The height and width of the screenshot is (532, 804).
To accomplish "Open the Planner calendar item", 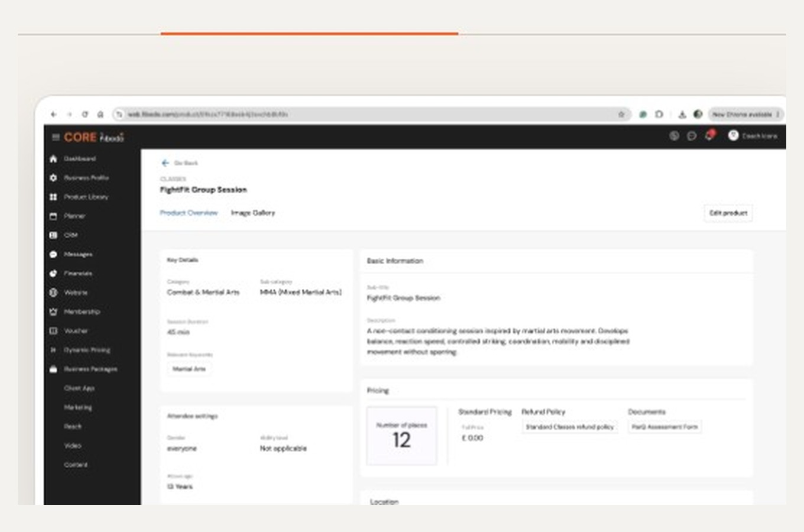I will point(67,216).
